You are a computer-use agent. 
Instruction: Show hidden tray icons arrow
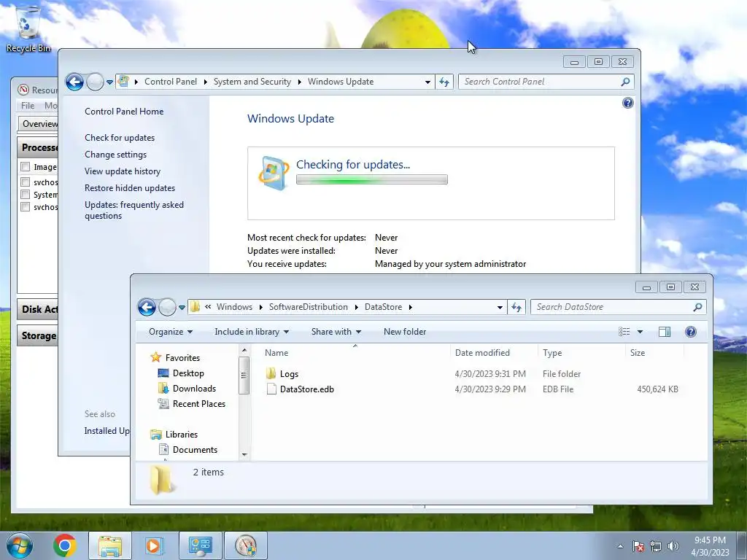[x=620, y=547]
